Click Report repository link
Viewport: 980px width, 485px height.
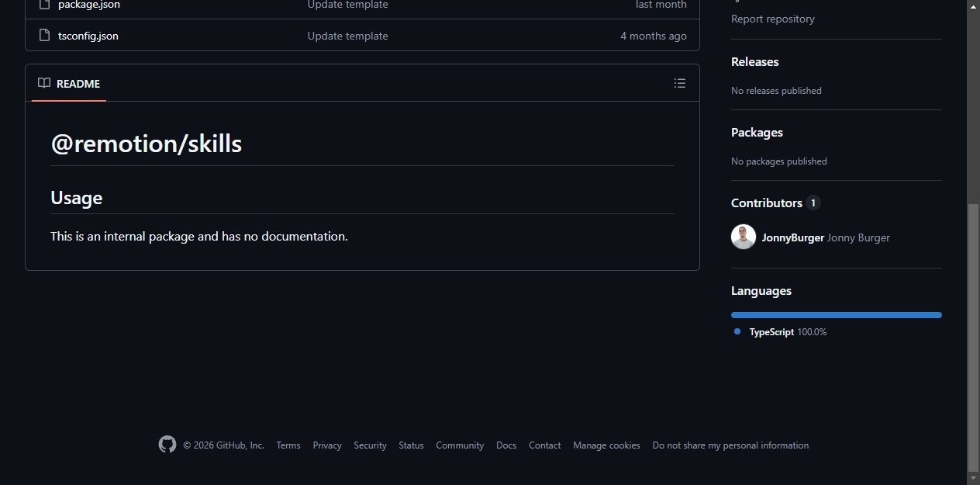coord(773,19)
